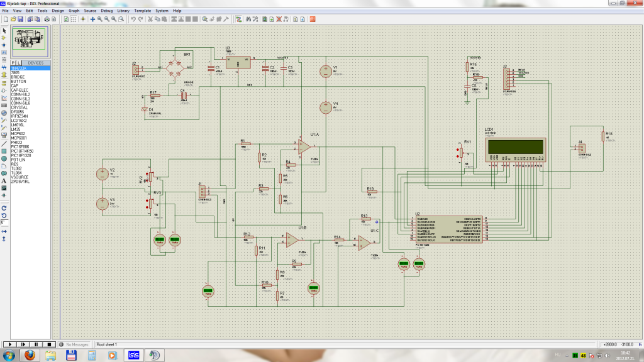
Task: Select PIC18F14K50 in devices list
Action: pyautogui.click(x=30, y=151)
